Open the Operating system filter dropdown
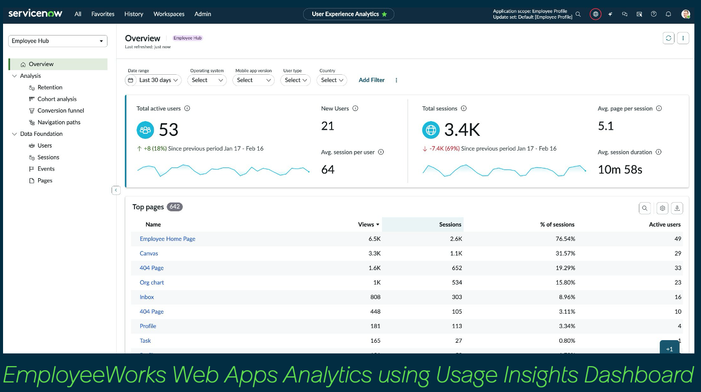Screen dimensions: 701x392 [207, 80]
